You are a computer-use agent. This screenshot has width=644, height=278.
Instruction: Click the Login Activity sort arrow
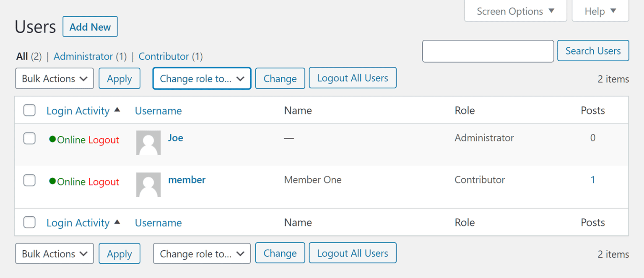point(117,109)
